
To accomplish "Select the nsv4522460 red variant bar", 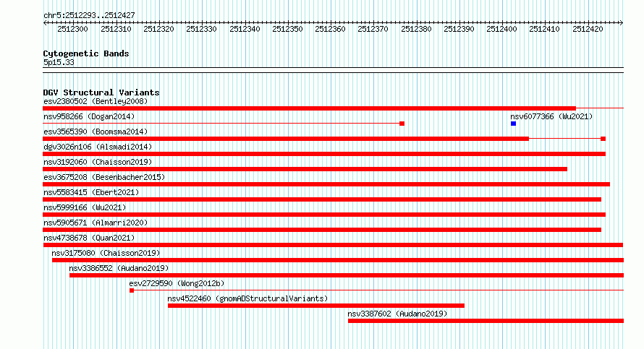I will (316, 306).
